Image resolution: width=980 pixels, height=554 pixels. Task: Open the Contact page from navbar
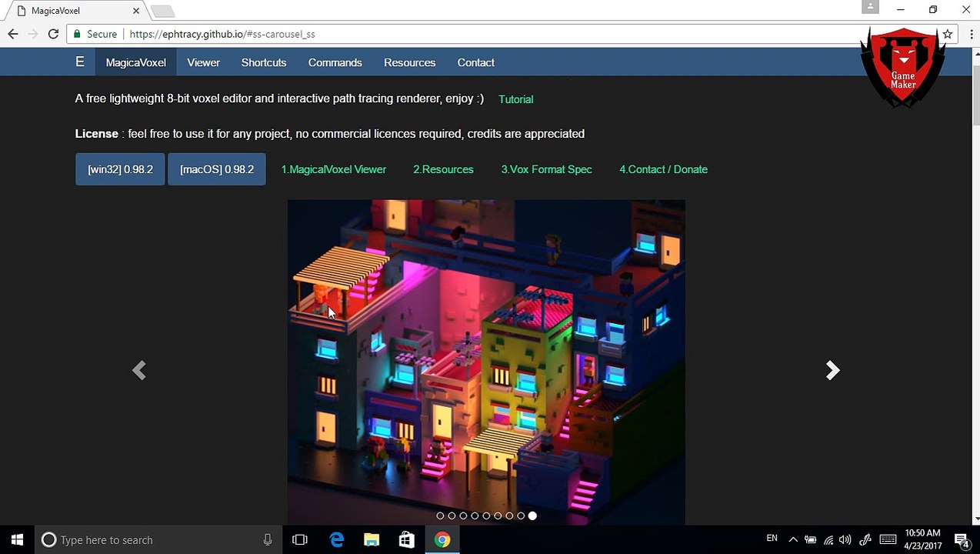pos(475,62)
